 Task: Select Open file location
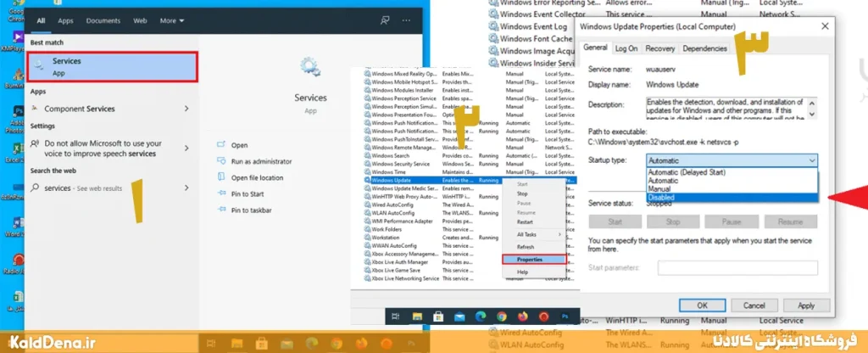(x=257, y=177)
